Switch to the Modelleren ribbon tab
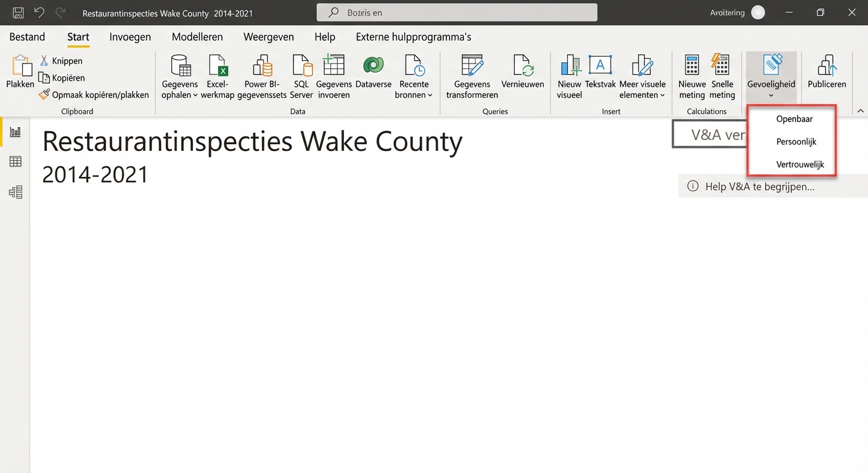 coord(197,37)
